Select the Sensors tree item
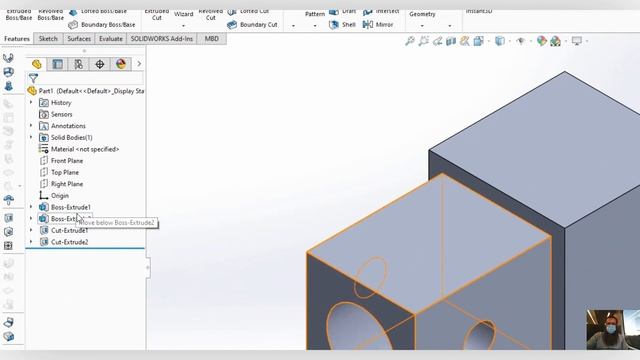The image size is (640, 360). pos(56,114)
